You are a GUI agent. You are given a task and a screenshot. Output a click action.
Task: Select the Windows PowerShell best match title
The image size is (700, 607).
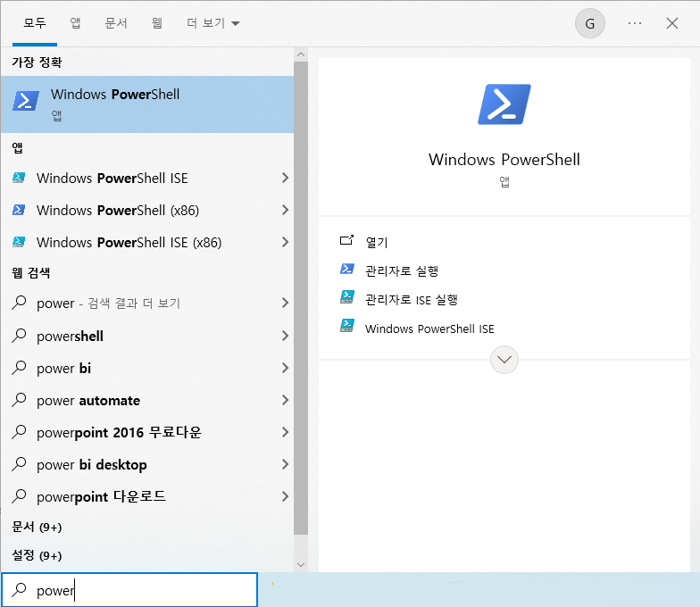coord(115,95)
